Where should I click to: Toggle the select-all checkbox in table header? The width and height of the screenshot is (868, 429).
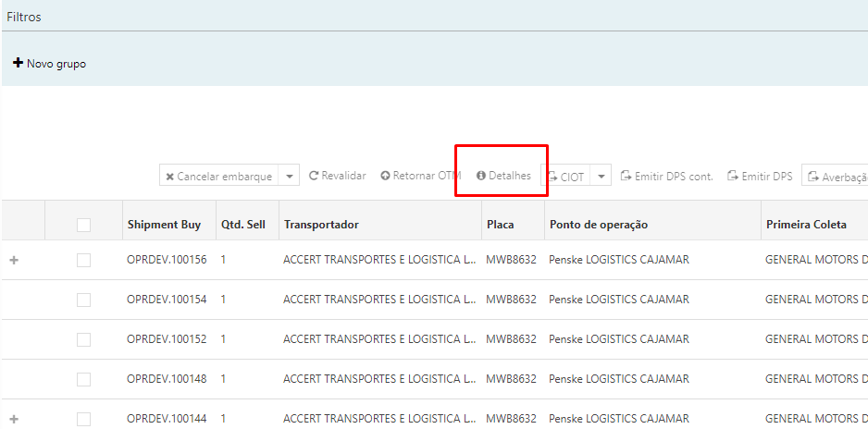coord(83,225)
